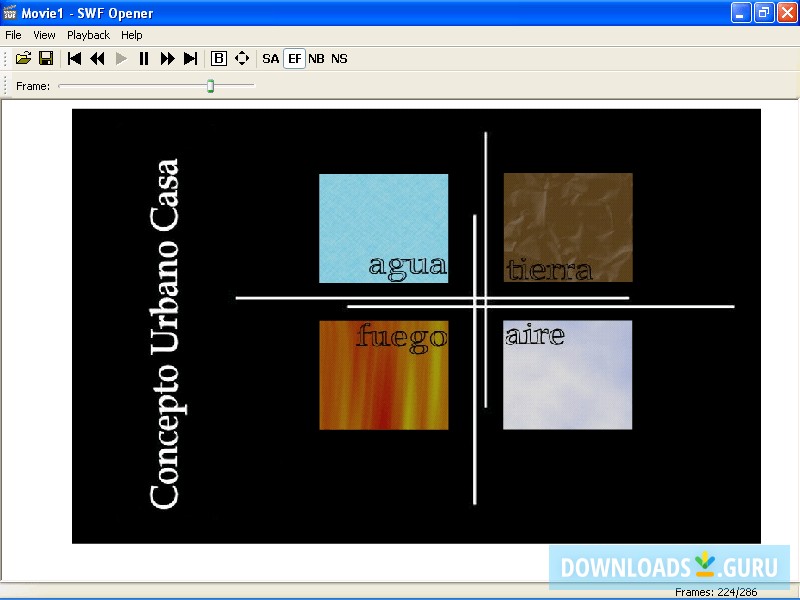Image resolution: width=800 pixels, height=600 pixels.
Task: Jump to the last frame
Action: click(191, 59)
